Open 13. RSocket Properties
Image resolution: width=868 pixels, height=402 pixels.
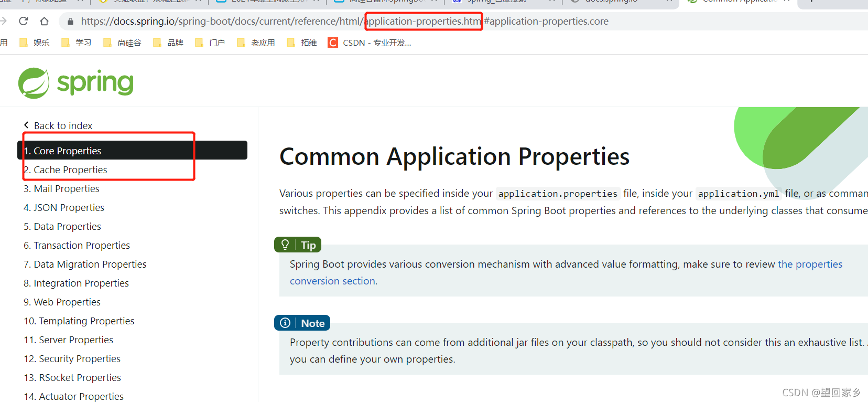72,377
